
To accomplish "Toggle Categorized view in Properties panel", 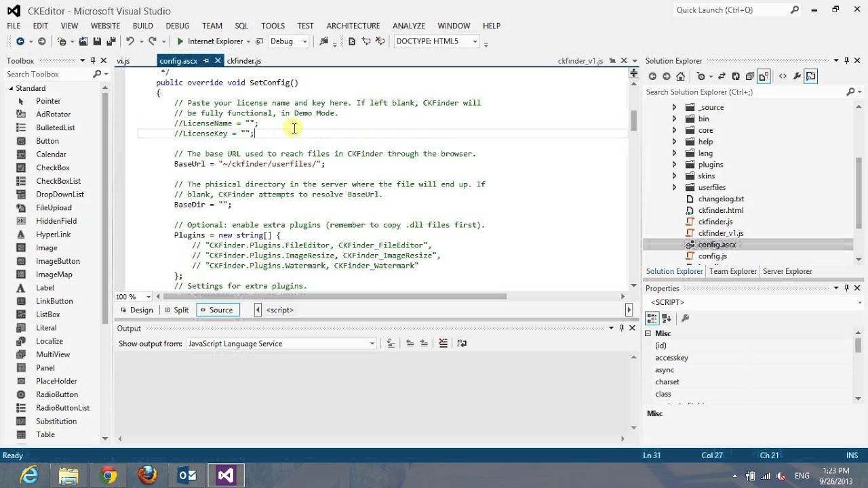I will (x=652, y=318).
